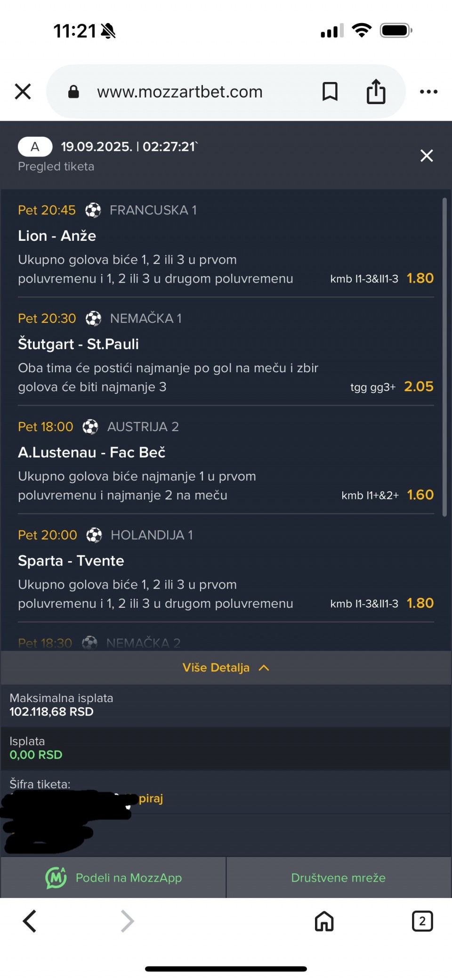
Task: Go to the browser home page
Action: pos(324,921)
